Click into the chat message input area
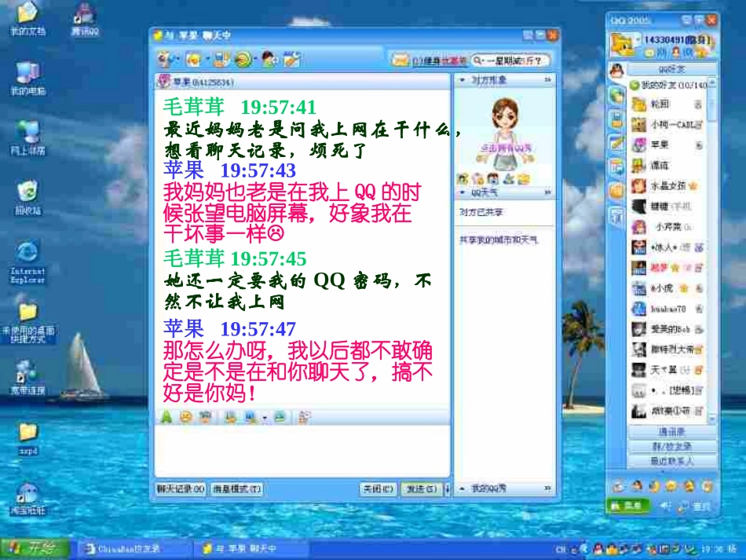 click(302, 450)
